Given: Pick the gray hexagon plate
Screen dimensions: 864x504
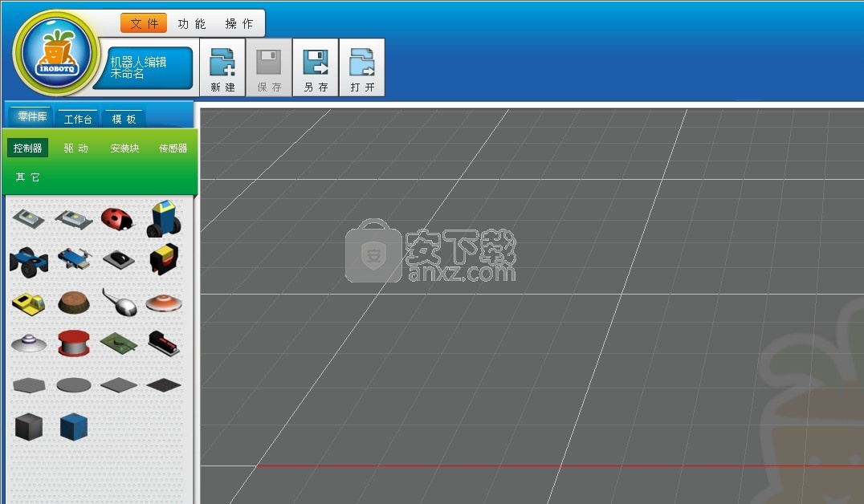Looking at the screenshot, I should (29, 385).
